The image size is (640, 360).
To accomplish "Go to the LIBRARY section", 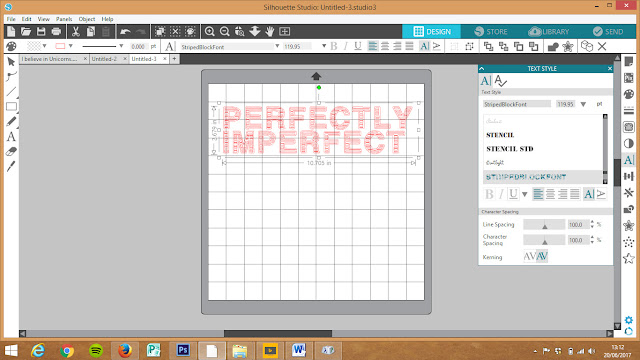I will click(549, 31).
